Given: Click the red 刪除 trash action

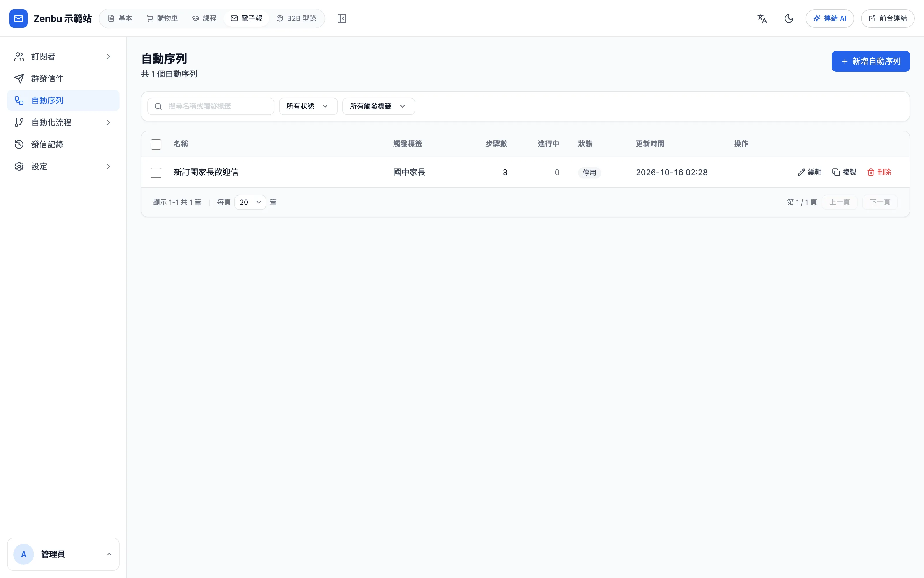Looking at the screenshot, I should (879, 173).
